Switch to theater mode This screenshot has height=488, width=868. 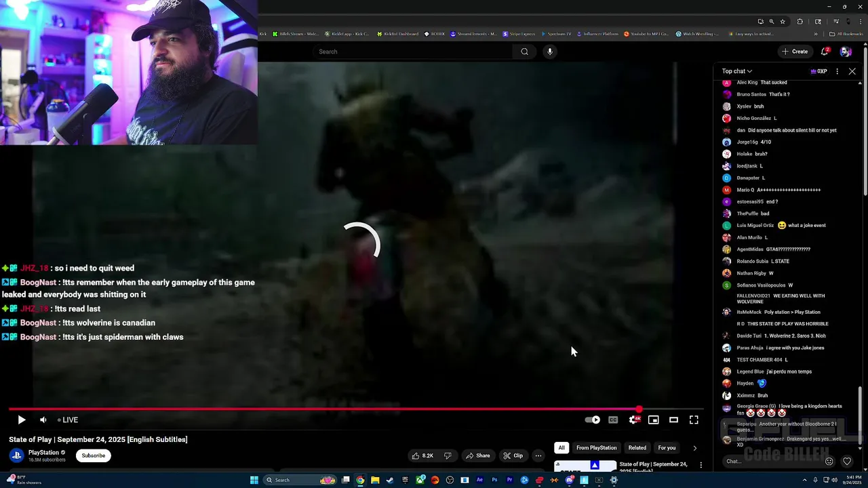(673, 420)
